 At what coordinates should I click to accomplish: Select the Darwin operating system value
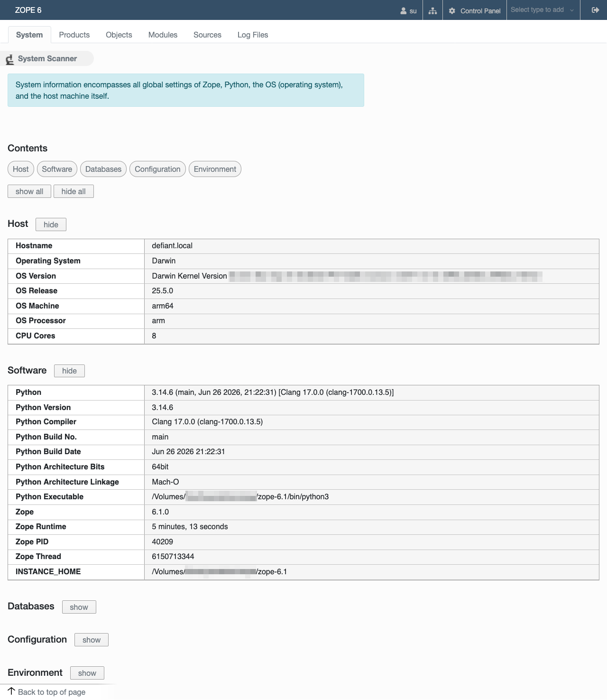164,261
